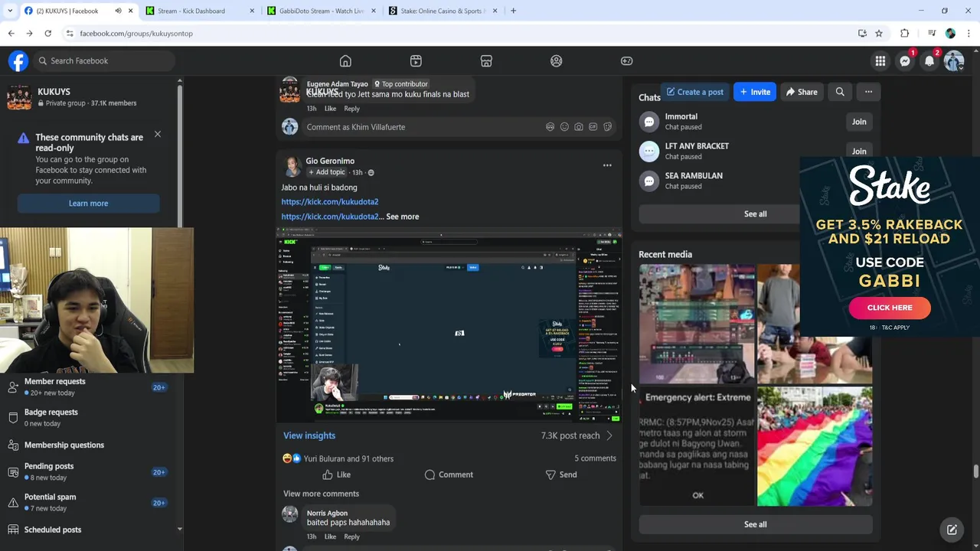Viewport: 980px width, 551px height.
Task: Open account profile picture menu
Action: coord(954,61)
